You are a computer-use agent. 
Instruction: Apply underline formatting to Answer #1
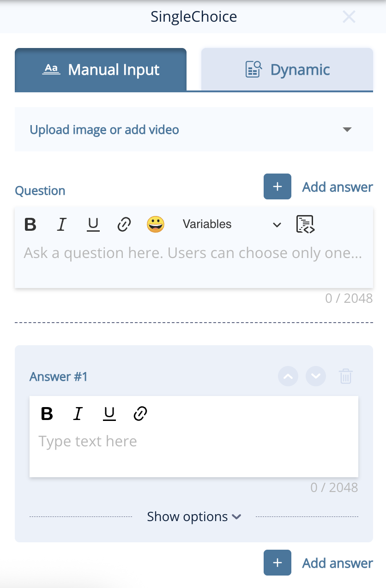click(109, 414)
